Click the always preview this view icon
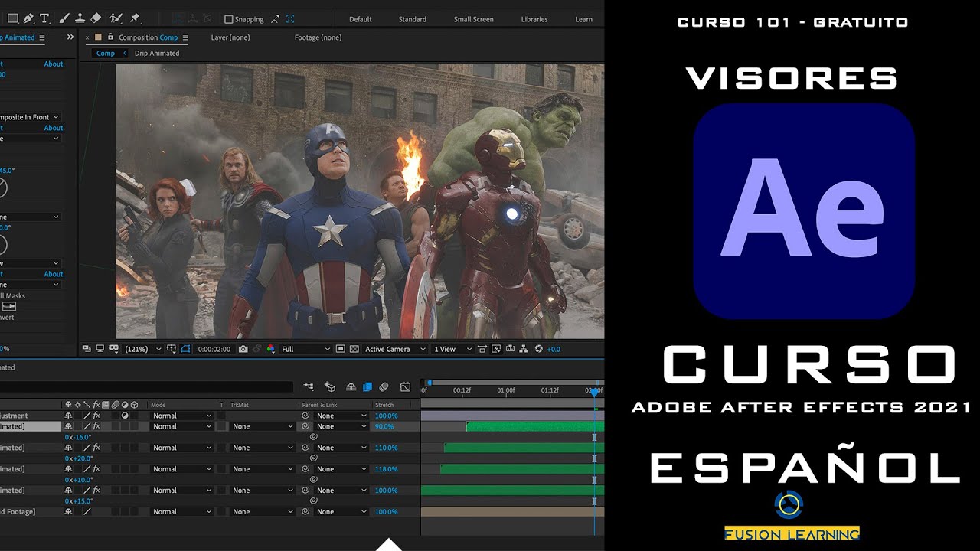The height and width of the screenshot is (551, 980). click(86, 349)
